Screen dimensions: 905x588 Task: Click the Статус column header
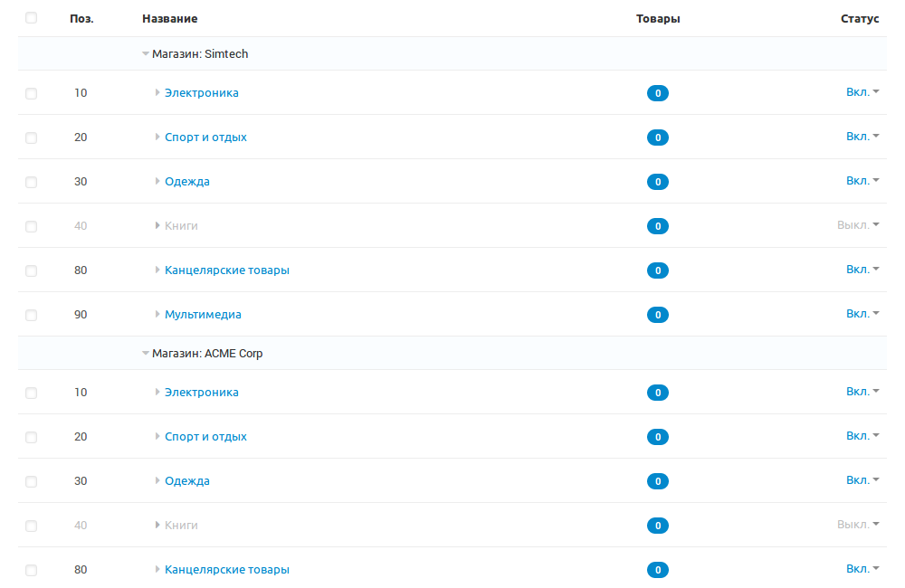coord(860,19)
